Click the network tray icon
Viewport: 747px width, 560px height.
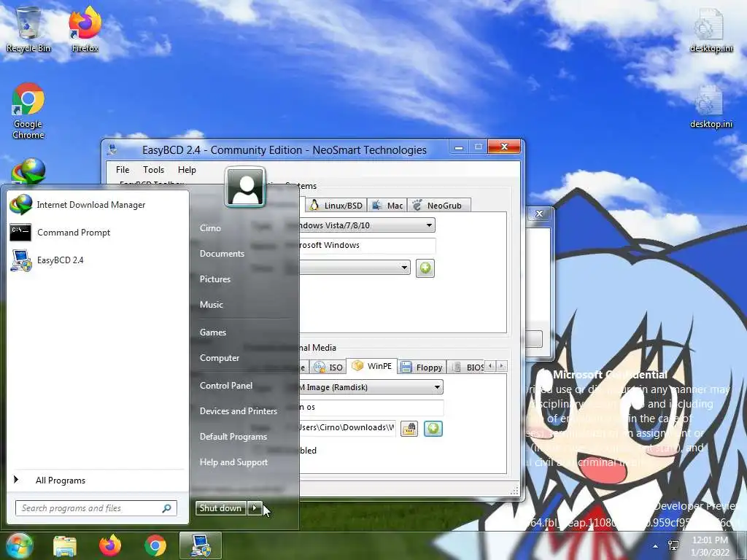point(673,545)
